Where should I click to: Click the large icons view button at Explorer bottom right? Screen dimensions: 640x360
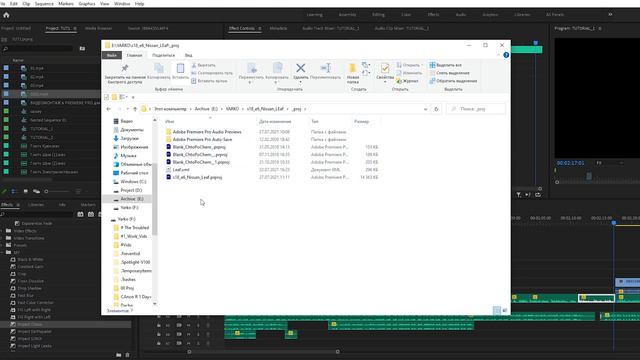[505, 311]
